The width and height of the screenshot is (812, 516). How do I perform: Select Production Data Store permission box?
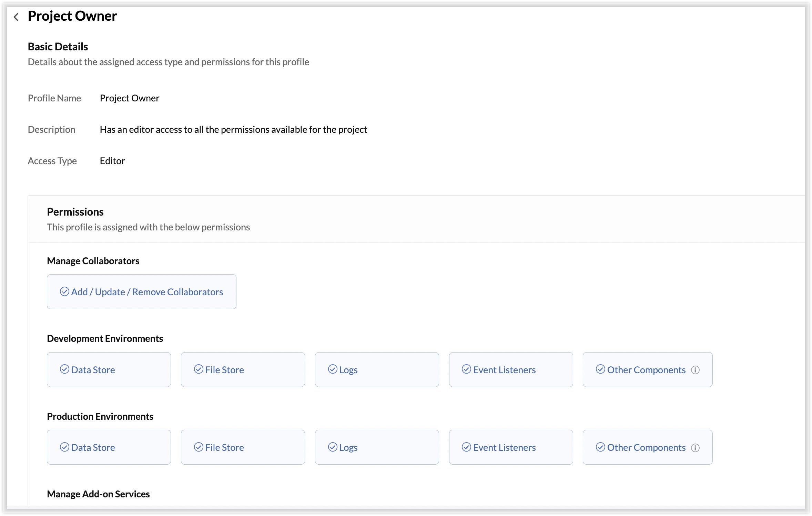pos(109,447)
